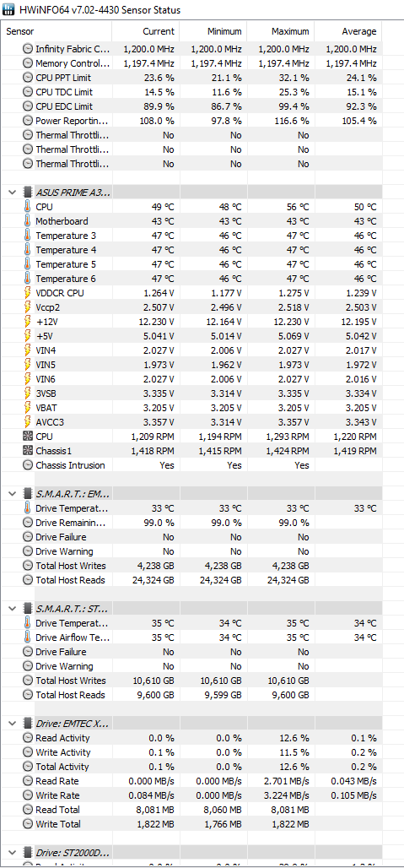404x868 pixels.
Task: Click the Current column header
Action: point(146,31)
